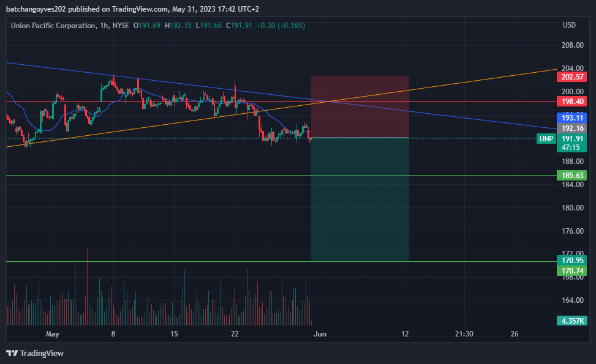This screenshot has height=364, width=596.
Task: Click the low value L191.66
Action: (x=209, y=26)
